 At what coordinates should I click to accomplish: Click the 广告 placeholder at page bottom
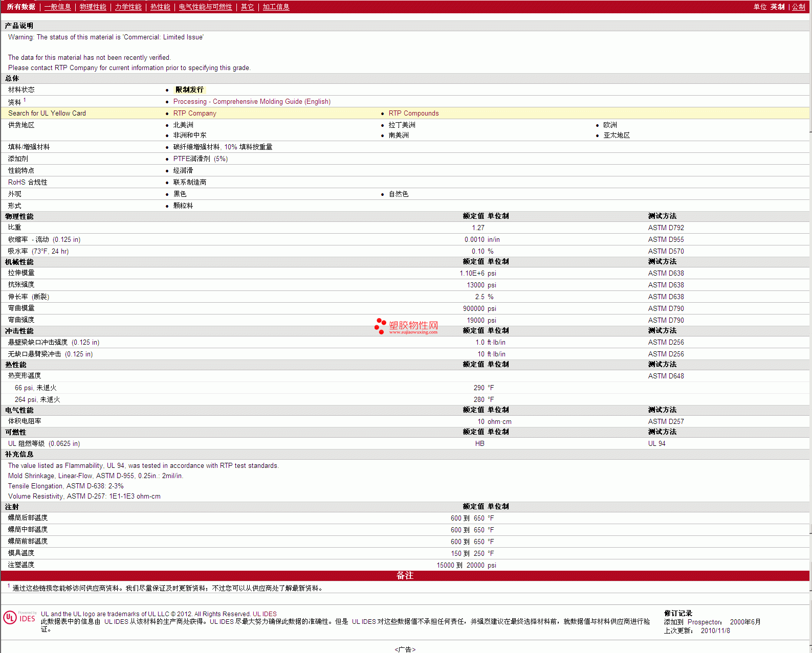tap(405, 649)
